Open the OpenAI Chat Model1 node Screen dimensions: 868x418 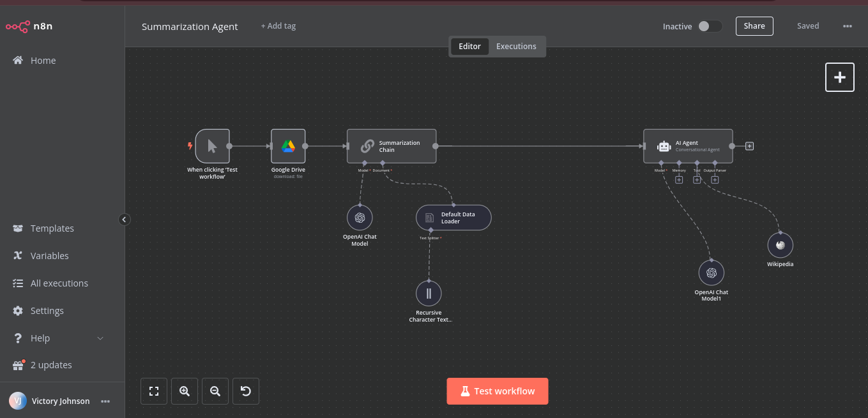711,272
